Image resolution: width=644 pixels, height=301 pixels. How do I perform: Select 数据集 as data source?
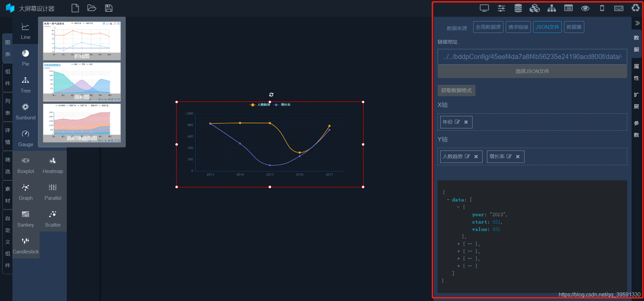tap(574, 27)
